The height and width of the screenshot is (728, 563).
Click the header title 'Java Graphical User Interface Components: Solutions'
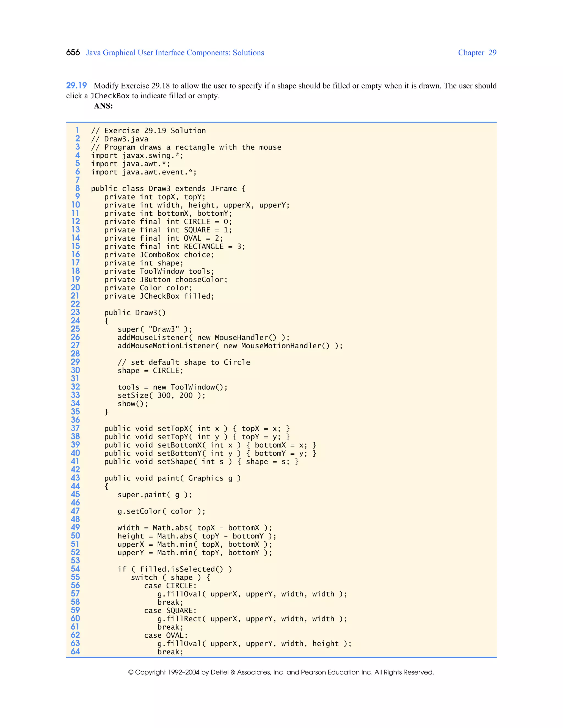point(175,53)
